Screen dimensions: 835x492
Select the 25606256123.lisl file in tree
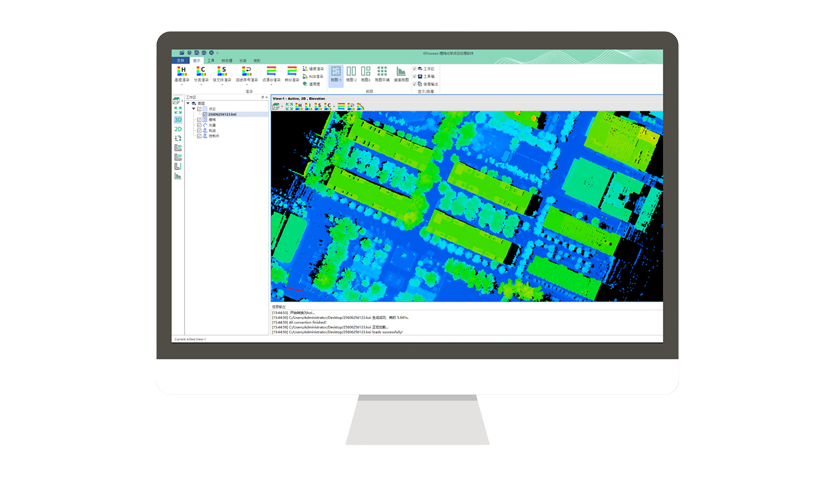(x=221, y=114)
